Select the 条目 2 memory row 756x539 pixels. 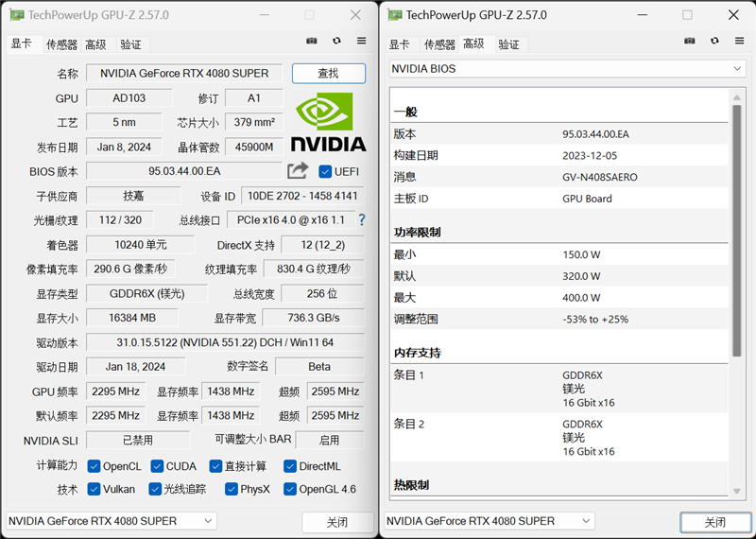tap(559, 437)
